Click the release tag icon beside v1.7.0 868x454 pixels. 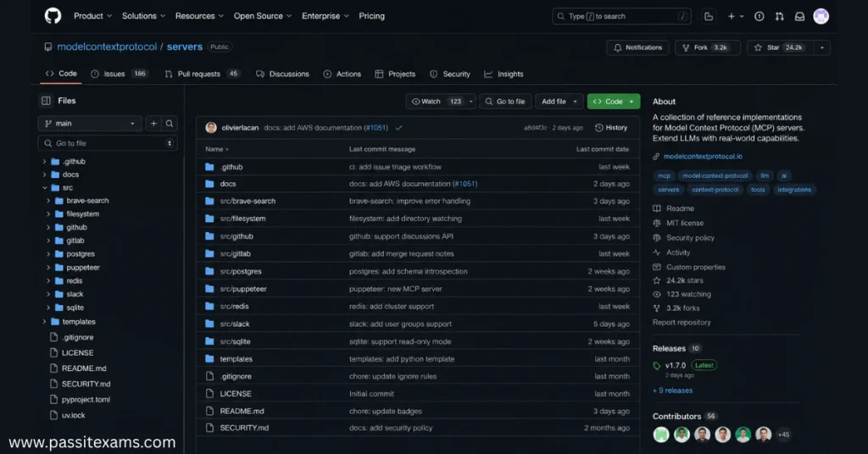[x=657, y=366]
